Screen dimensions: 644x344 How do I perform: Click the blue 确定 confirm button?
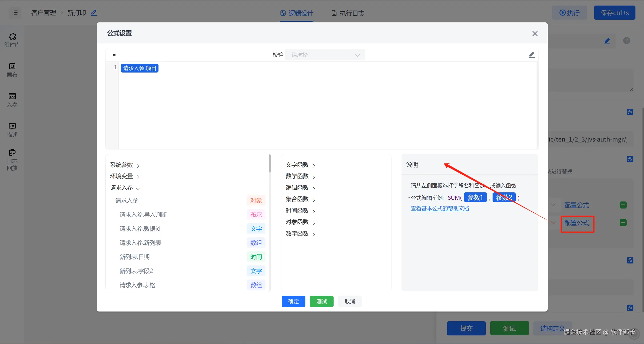293,301
